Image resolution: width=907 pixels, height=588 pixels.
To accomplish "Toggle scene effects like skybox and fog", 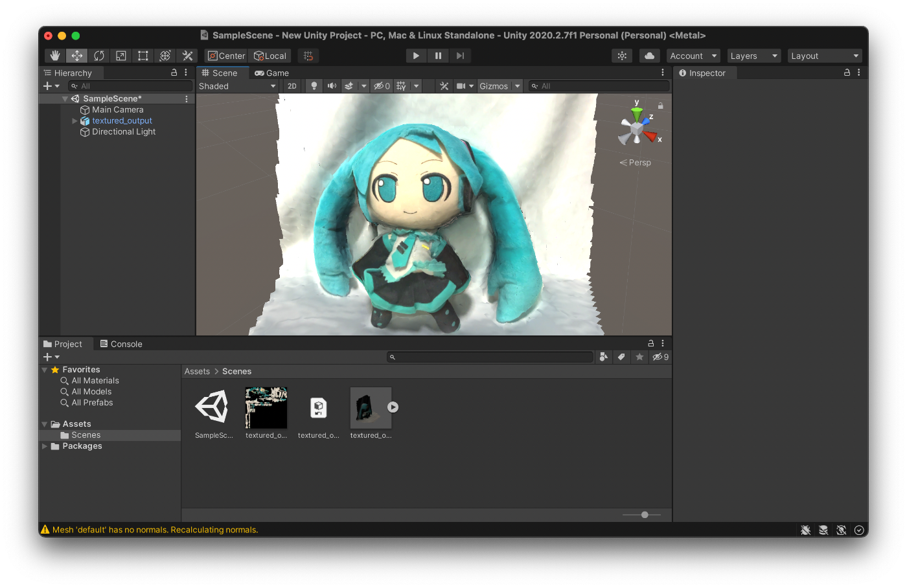I will (x=349, y=86).
